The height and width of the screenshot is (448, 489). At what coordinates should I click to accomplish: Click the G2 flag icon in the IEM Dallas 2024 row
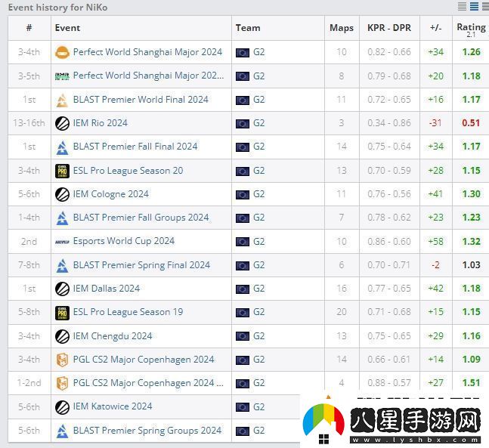click(x=243, y=289)
